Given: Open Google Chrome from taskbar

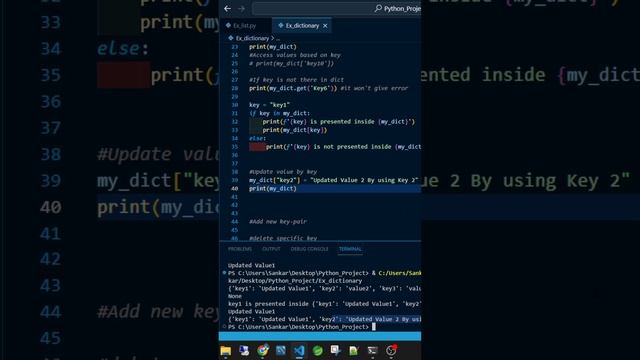Looking at the screenshot, I should point(263,351).
